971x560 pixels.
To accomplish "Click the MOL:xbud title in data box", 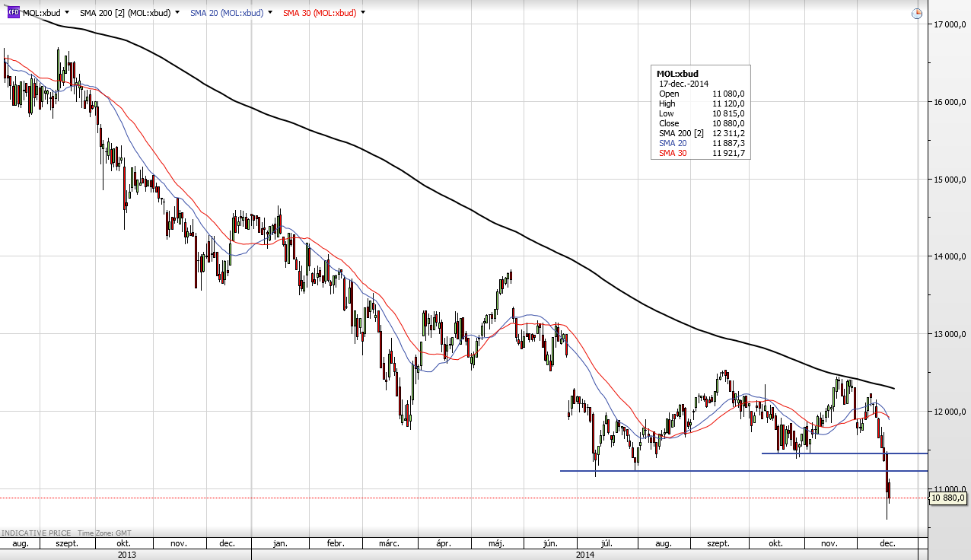I will pyautogui.click(x=677, y=74).
